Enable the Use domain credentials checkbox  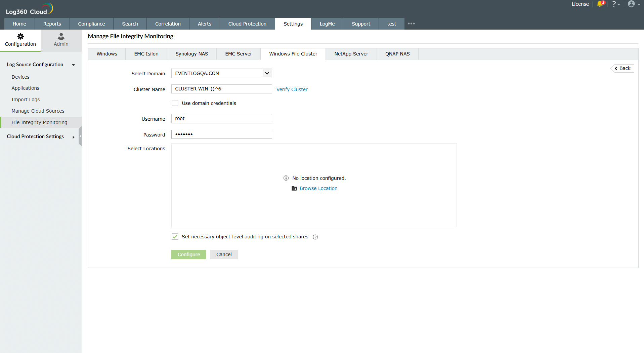point(175,103)
